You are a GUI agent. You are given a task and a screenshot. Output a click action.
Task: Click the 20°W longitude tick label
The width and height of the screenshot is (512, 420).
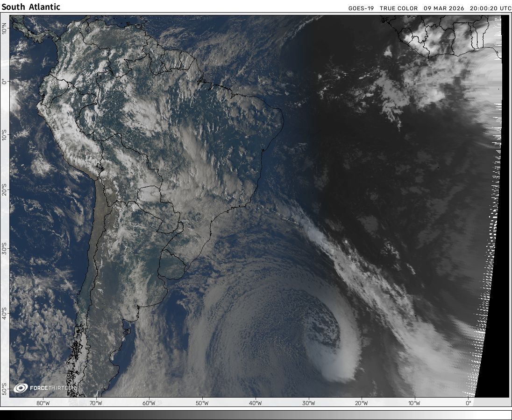361,403
